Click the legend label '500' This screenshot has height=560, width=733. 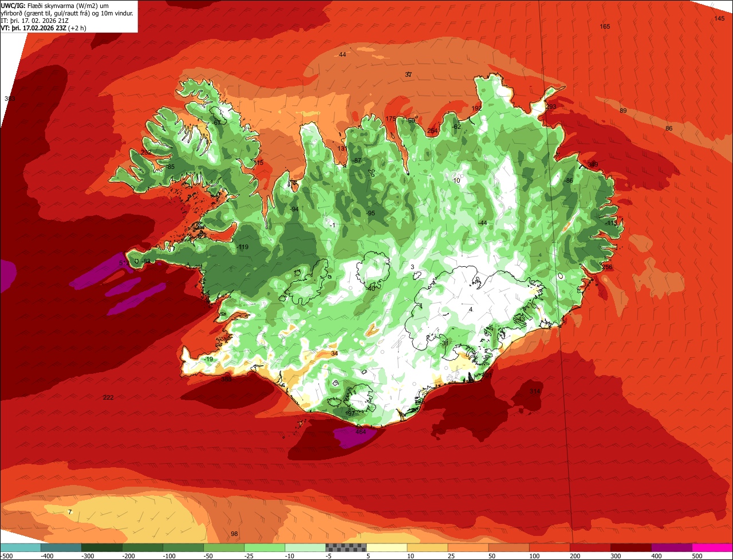(697, 556)
